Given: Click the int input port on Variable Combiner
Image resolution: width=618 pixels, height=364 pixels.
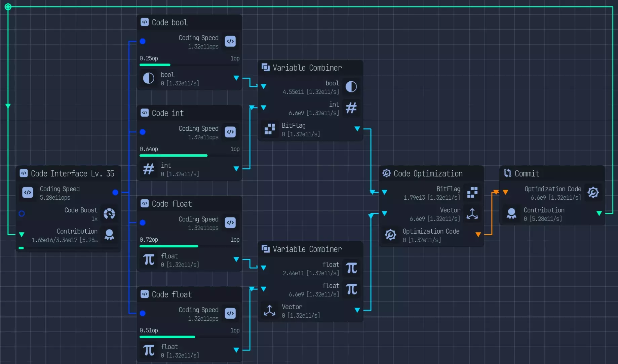Looking at the screenshot, I should pos(264,108).
